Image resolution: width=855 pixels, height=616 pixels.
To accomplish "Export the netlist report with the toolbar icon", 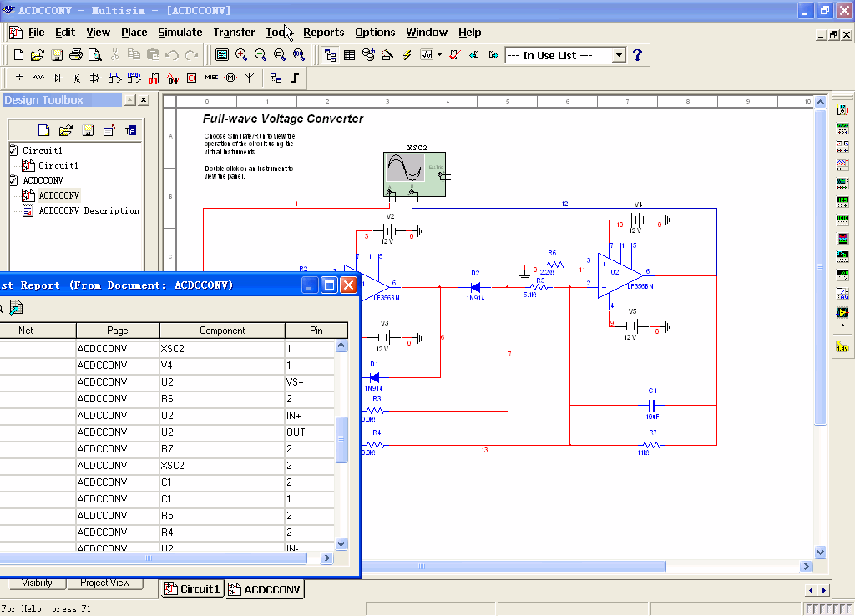I will [x=17, y=308].
